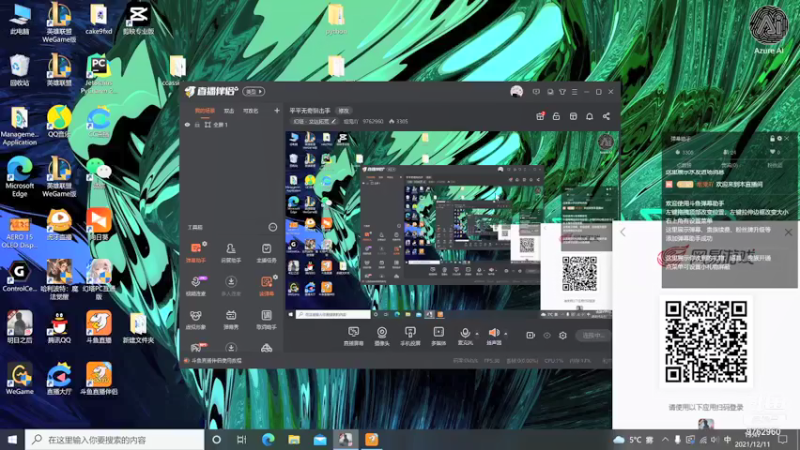Click the notification bell icon in companion window
Viewport: 800px width, 450px height.
coord(589,116)
